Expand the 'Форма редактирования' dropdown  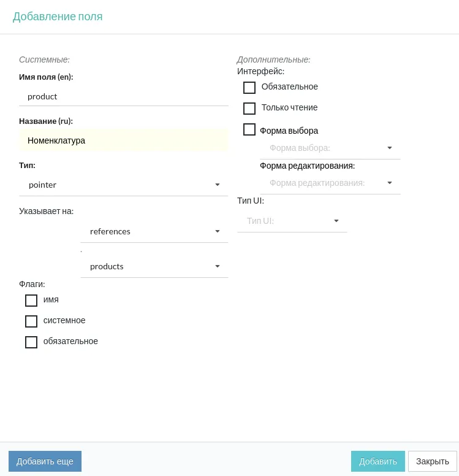click(x=330, y=183)
